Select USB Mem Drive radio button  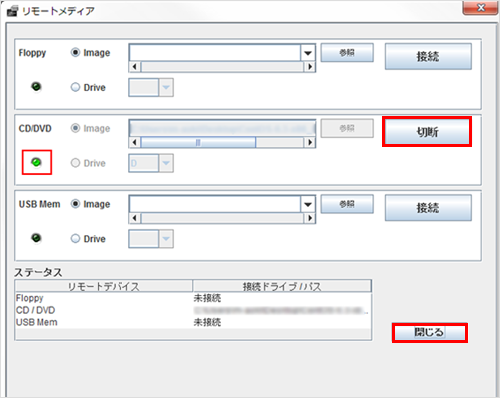[75, 239]
